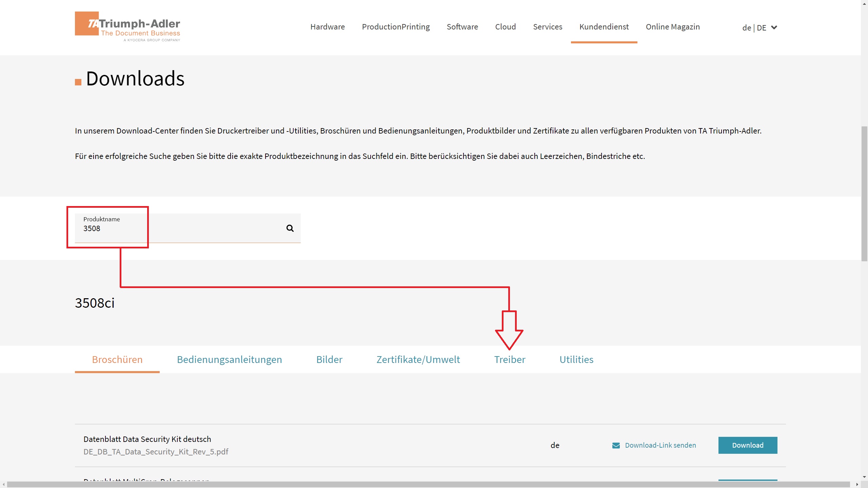Click the horizontal scrollbar at bottom
Viewport: 868px width, 488px height.
(428, 484)
